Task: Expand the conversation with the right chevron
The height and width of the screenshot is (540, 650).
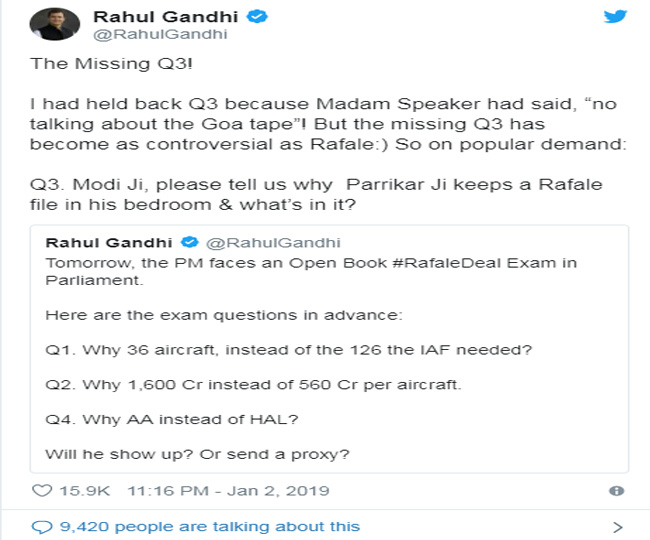Action: pyautogui.click(x=617, y=527)
